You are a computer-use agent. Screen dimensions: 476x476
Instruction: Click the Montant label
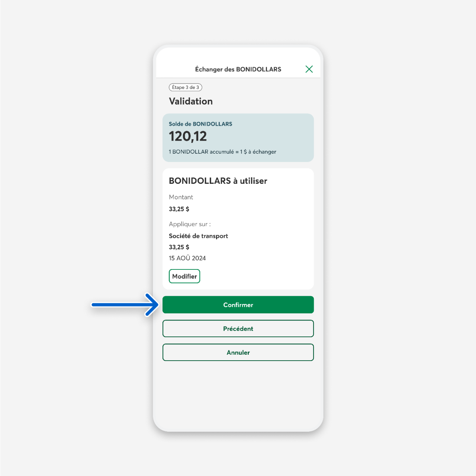[x=181, y=197]
